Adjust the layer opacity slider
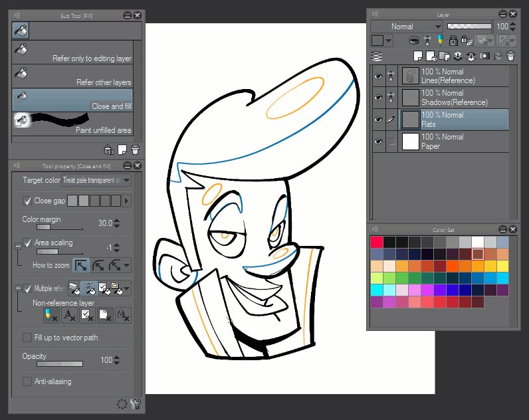The image size is (529, 420). [x=469, y=26]
